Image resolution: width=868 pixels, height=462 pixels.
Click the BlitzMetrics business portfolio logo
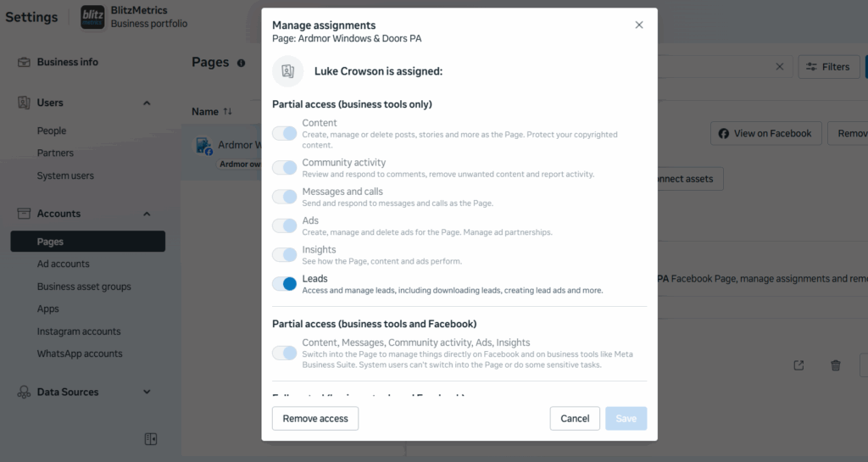click(92, 18)
